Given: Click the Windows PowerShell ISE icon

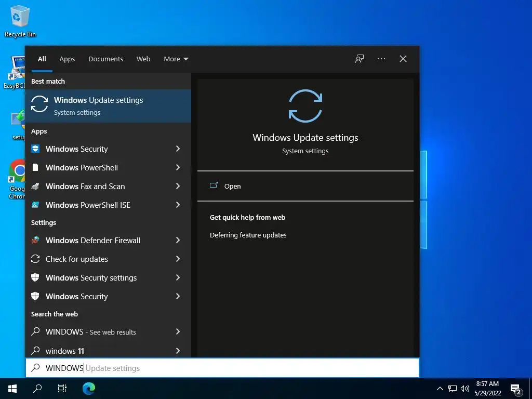Looking at the screenshot, I should point(35,205).
